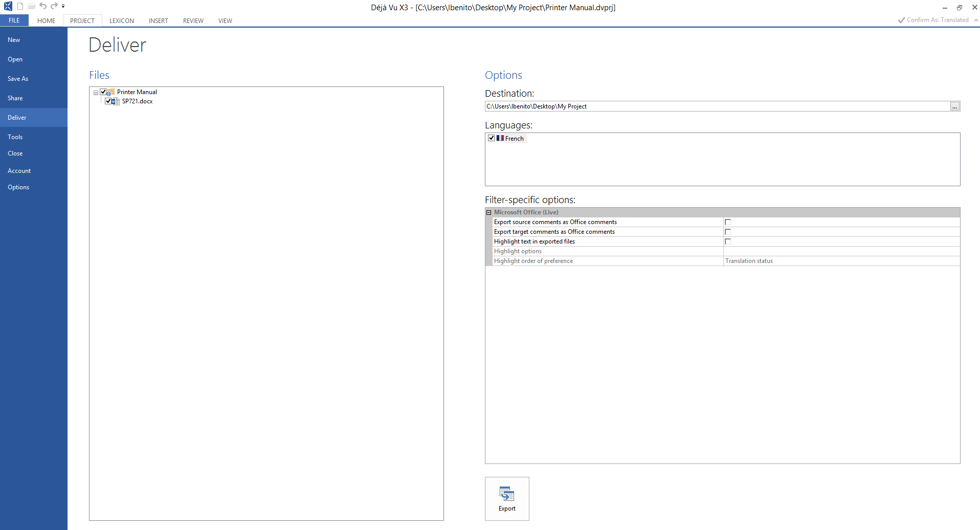This screenshot has height=530, width=980.
Task: Enable Export source comments as Office comments
Action: pos(728,222)
